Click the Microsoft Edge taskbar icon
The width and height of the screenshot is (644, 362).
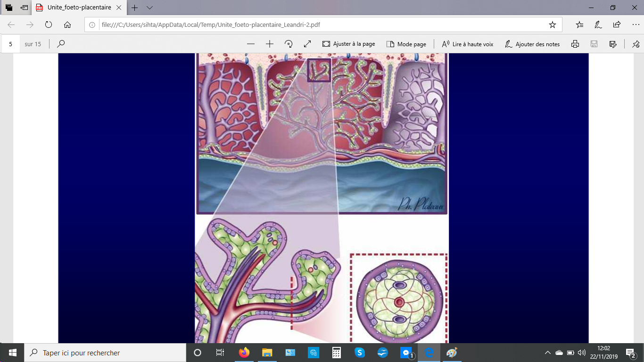[429, 353]
